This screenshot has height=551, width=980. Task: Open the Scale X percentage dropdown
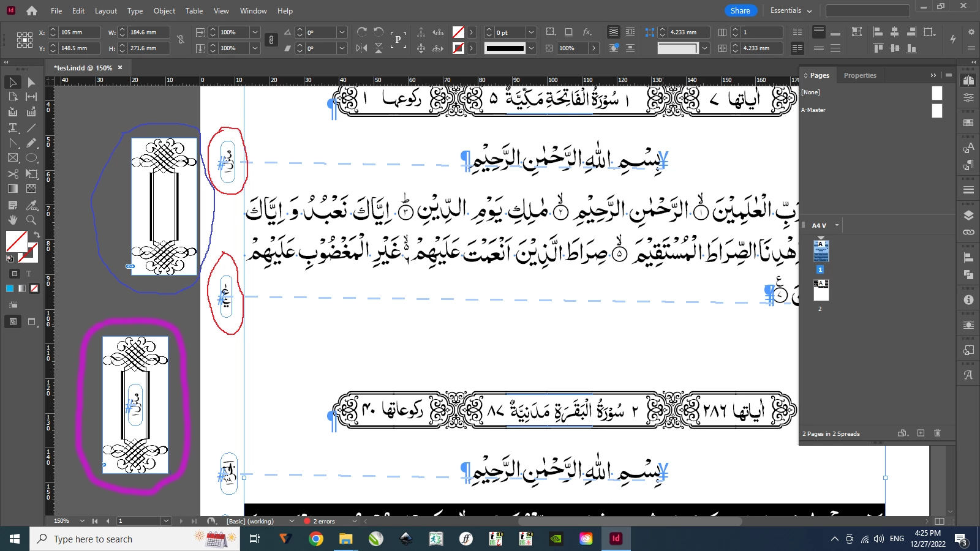(255, 32)
